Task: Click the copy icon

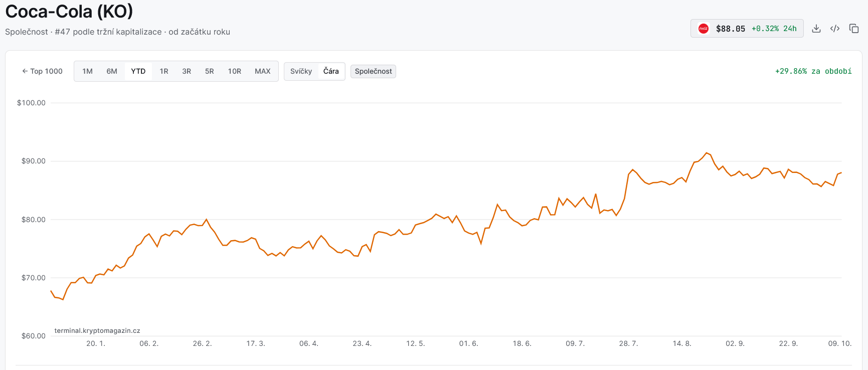Action: tap(854, 29)
